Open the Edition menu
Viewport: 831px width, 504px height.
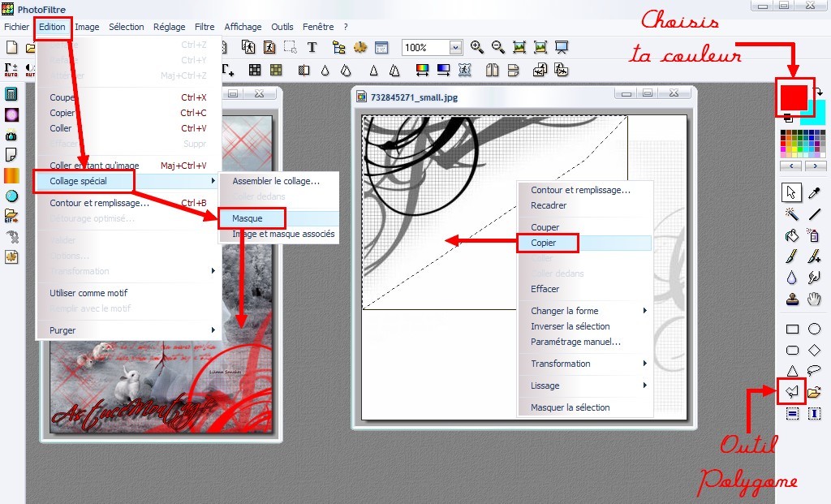tap(52, 27)
